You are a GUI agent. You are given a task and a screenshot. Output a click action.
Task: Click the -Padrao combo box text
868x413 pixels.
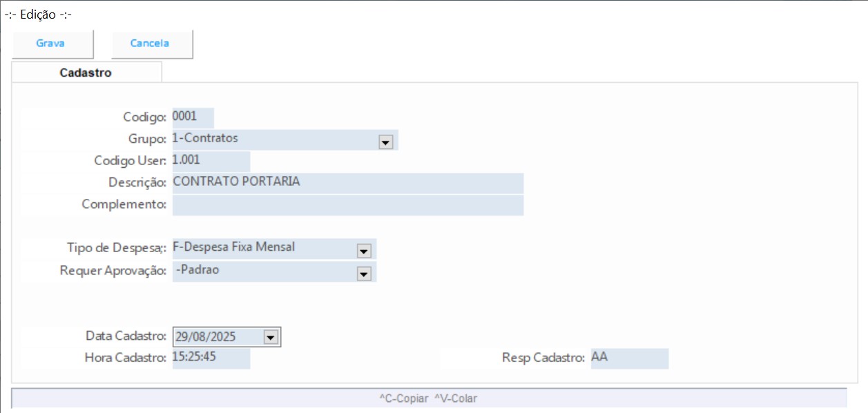coord(198,270)
